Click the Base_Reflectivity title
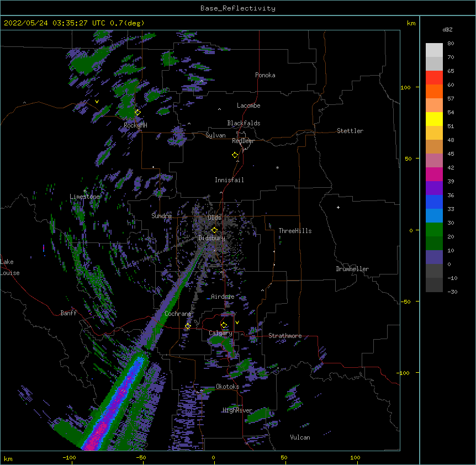Image resolution: width=476 pixels, height=465 pixels. 238,8
